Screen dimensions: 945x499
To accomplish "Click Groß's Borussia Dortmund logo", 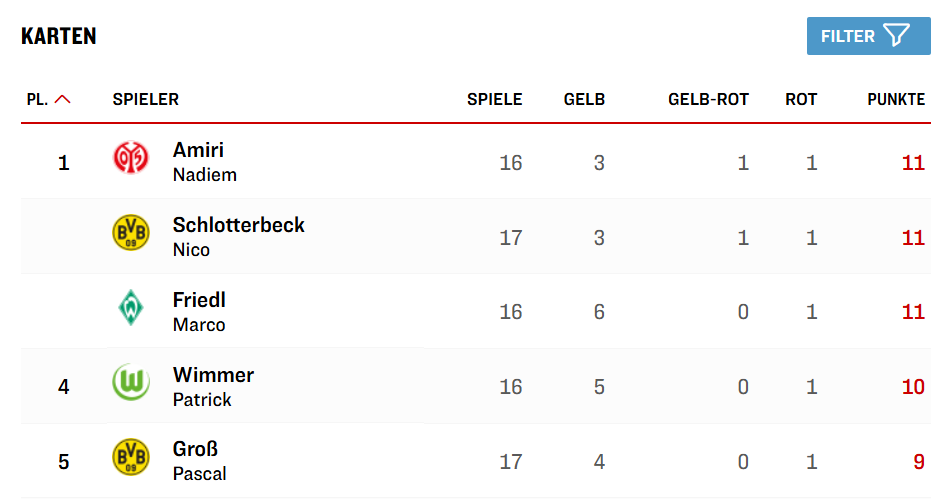I will coord(130,457).
